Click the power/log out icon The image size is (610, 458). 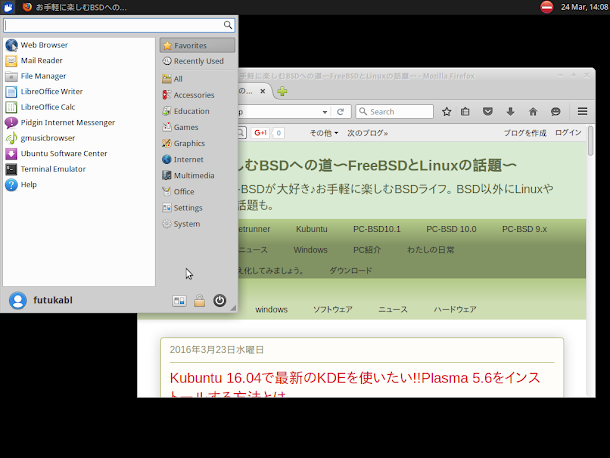point(219,300)
